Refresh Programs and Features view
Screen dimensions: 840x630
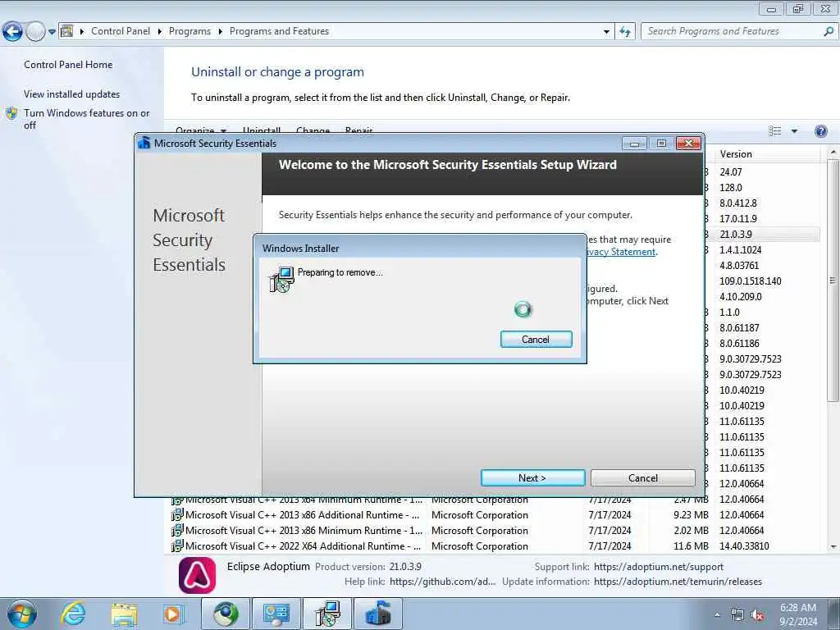click(x=625, y=32)
